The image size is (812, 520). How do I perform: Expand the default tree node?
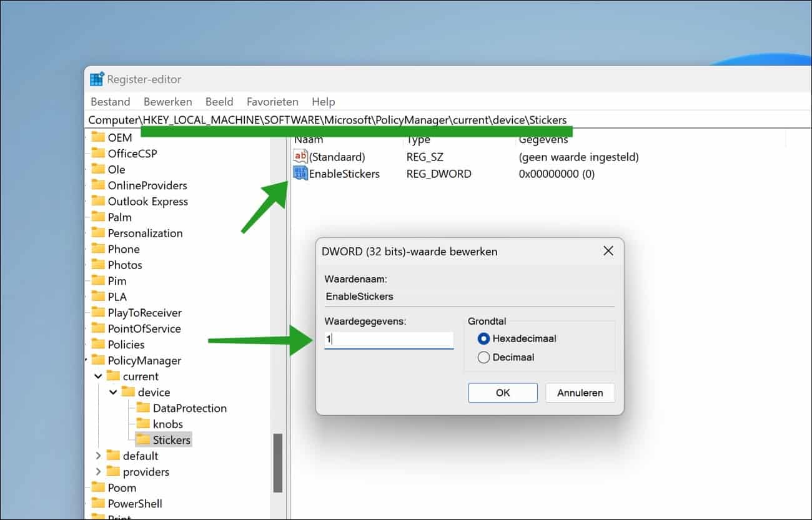point(98,456)
